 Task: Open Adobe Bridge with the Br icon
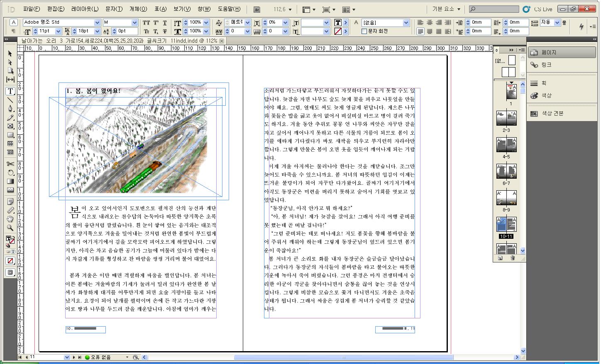(x=257, y=10)
